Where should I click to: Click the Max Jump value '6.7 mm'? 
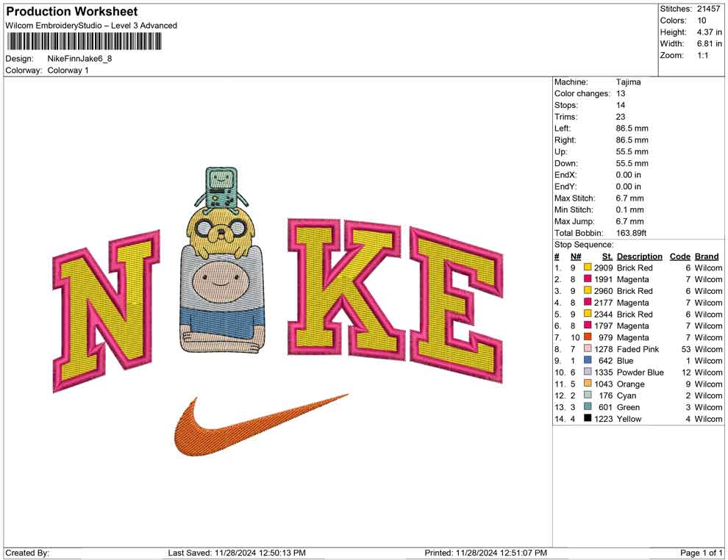[x=629, y=221]
